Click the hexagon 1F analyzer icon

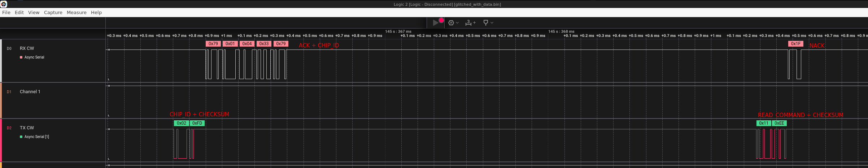pos(451,23)
